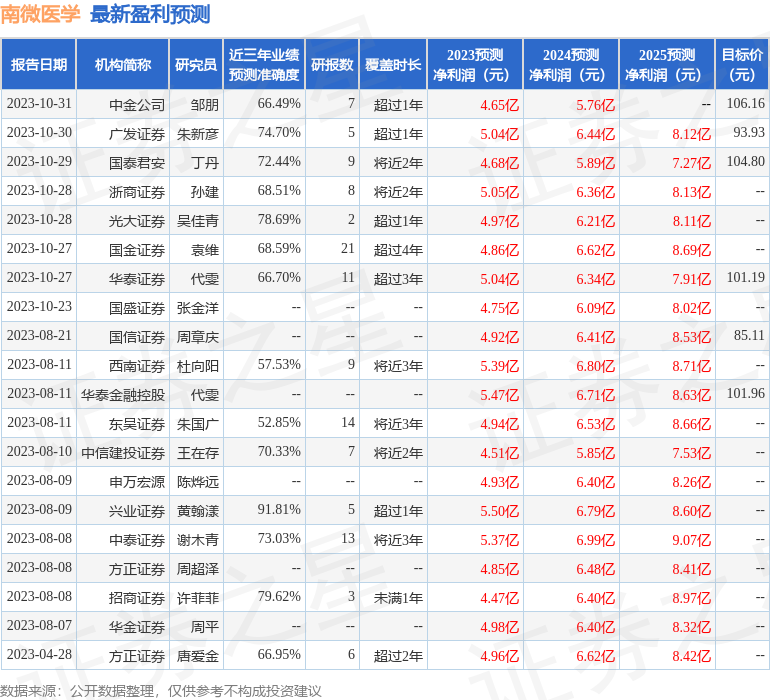The height and width of the screenshot is (700, 770).
Task: Click target price 101.19
Action: click(x=745, y=277)
